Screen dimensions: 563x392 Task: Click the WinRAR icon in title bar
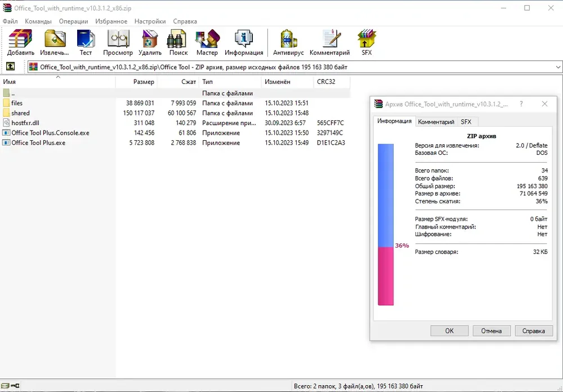coord(7,7)
